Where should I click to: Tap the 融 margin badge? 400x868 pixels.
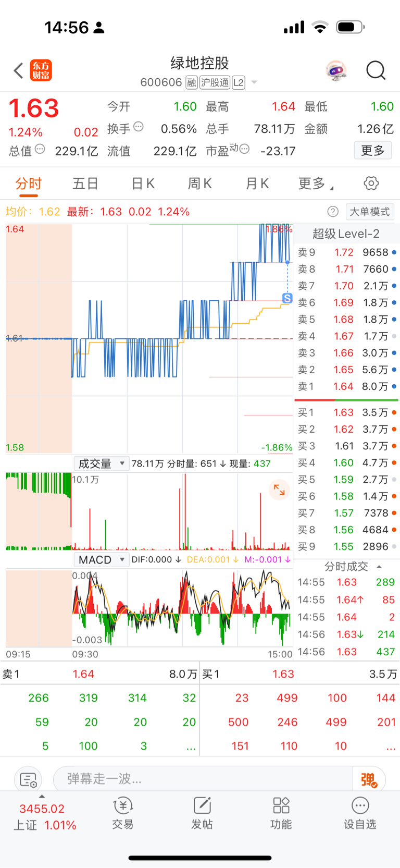point(192,82)
